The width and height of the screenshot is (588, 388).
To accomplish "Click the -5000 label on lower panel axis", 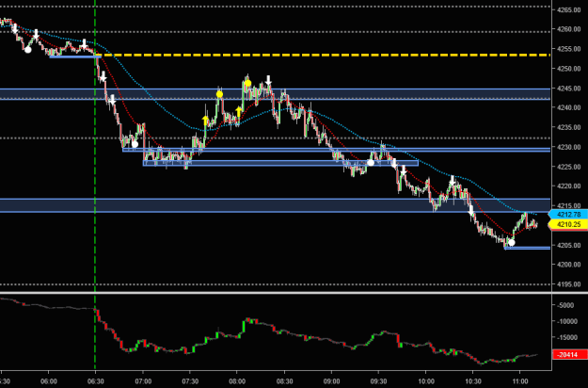I will pos(565,305).
